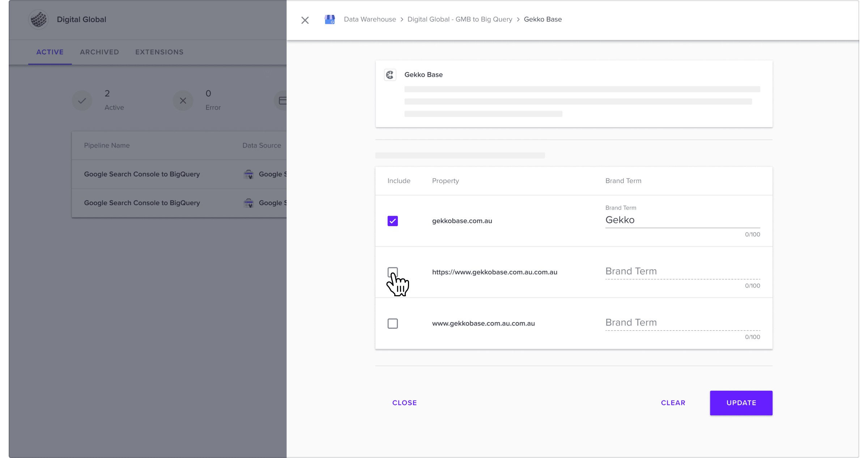Switch to the Active tab
Screen dimensions: 868x458
(x=50, y=52)
